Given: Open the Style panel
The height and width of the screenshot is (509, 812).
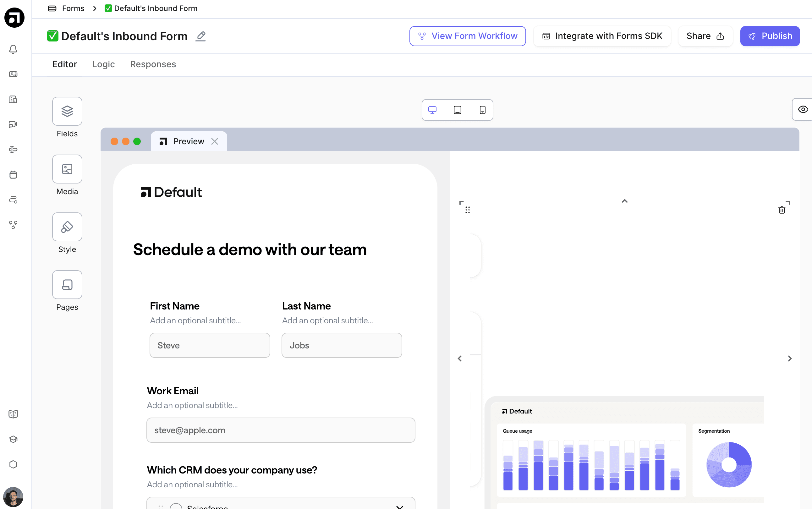Looking at the screenshot, I should coord(67,227).
